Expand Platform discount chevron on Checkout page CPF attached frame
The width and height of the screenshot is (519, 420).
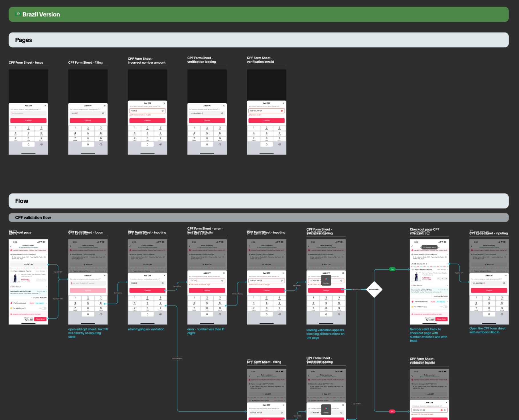(x=447, y=302)
